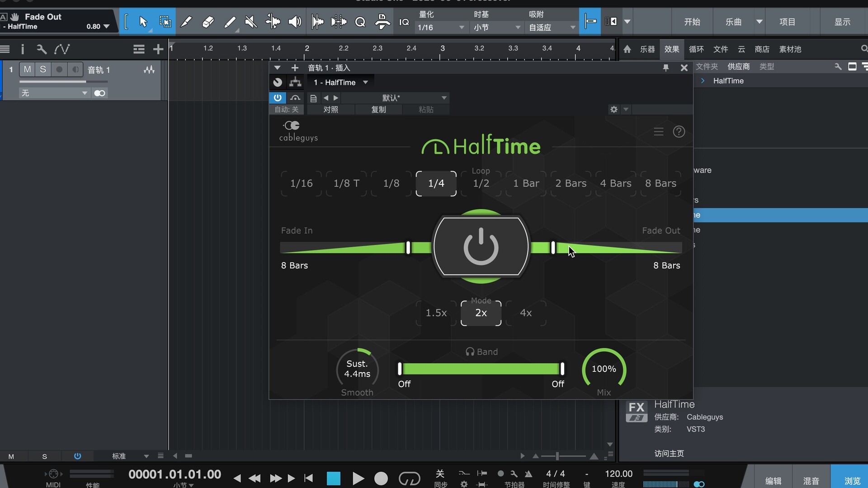Click the 访问主页 link
868x488 pixels.
(x=669, y=453)
